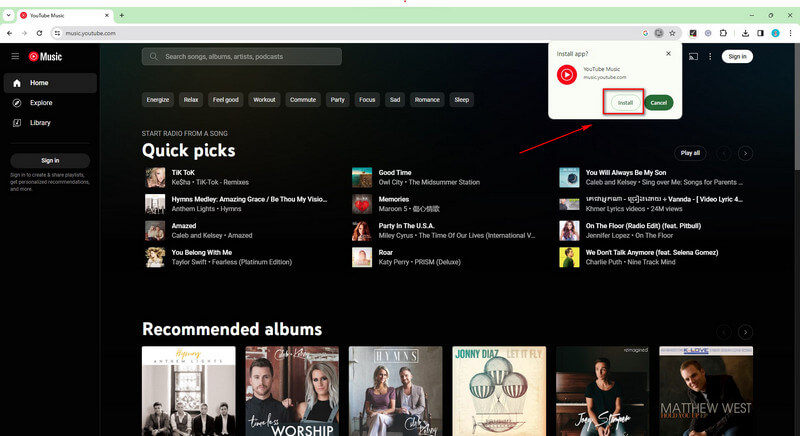The height and width of the screenshot is (436, 800).
Task: Open the Jonny Diaz Let It Fly album
Action: tap(499, 391)
